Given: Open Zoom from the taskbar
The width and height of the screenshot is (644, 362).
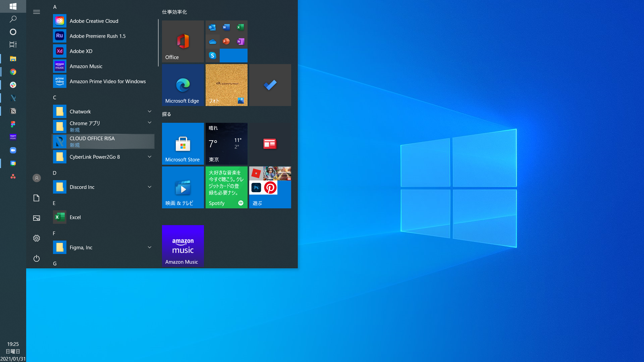Looking at the screenshot, I should [13, 150].
